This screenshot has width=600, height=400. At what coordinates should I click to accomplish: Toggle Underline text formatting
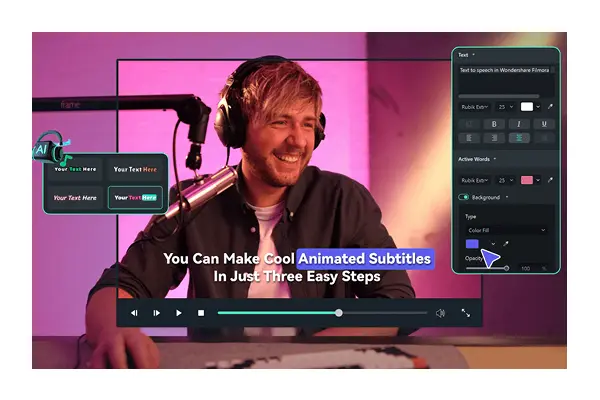click(543, 124)
